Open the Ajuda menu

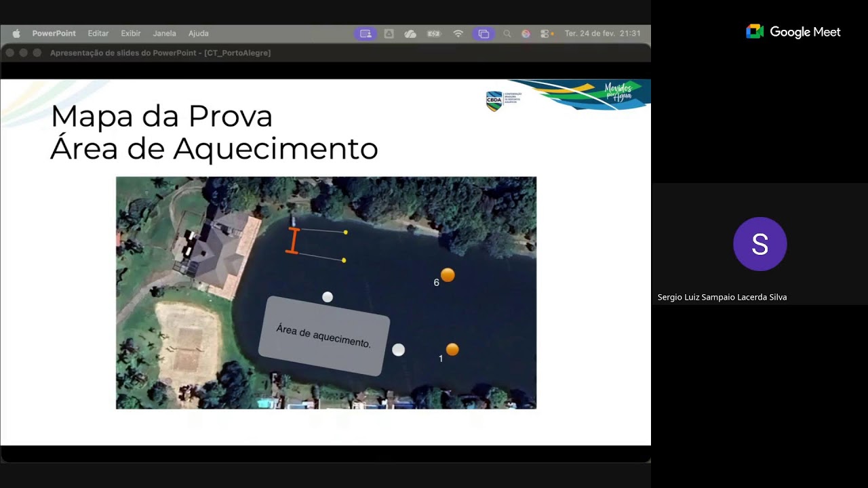[199, 33]
